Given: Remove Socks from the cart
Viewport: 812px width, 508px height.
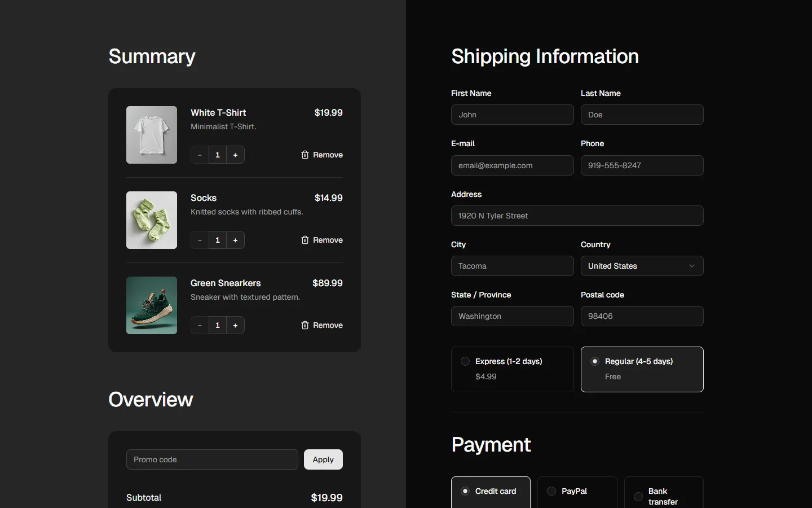Looking at the screenshot, I should click(x=322, y=240).
